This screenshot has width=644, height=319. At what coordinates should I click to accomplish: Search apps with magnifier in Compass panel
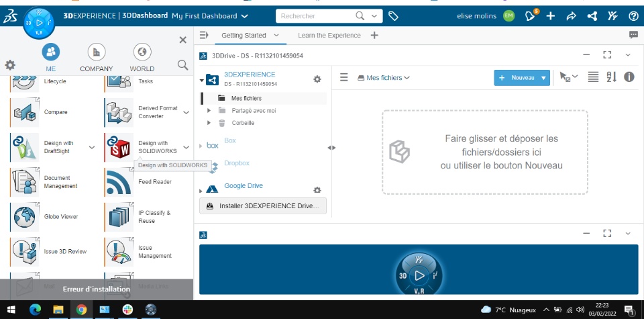[x=182, y=65]
